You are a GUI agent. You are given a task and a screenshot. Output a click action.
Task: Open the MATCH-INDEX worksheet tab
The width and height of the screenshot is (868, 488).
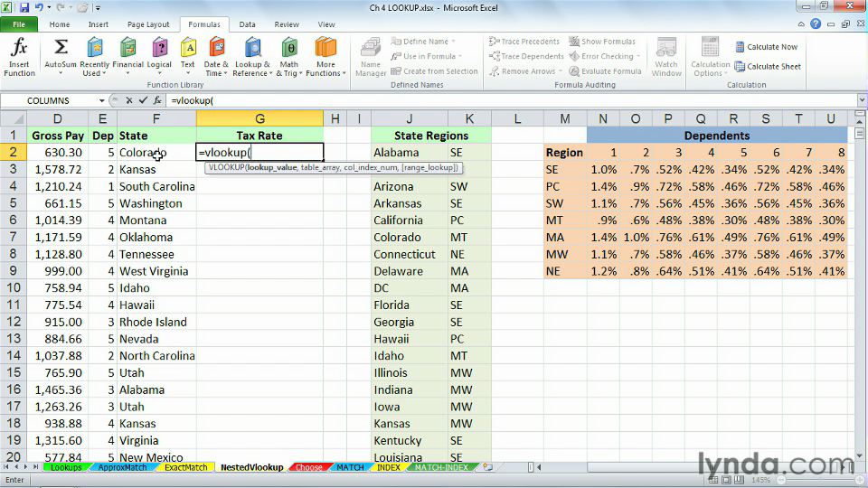(441, 467)
